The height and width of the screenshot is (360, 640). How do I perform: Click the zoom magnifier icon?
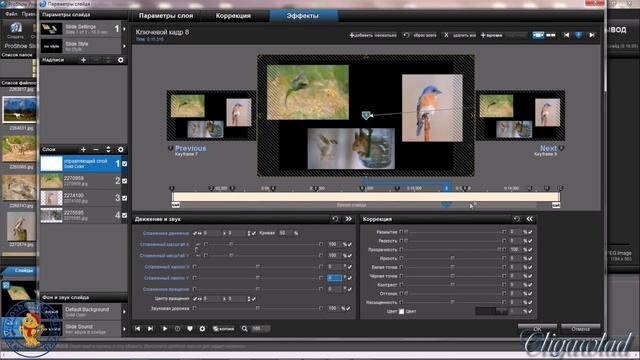(x=244, y=329)
